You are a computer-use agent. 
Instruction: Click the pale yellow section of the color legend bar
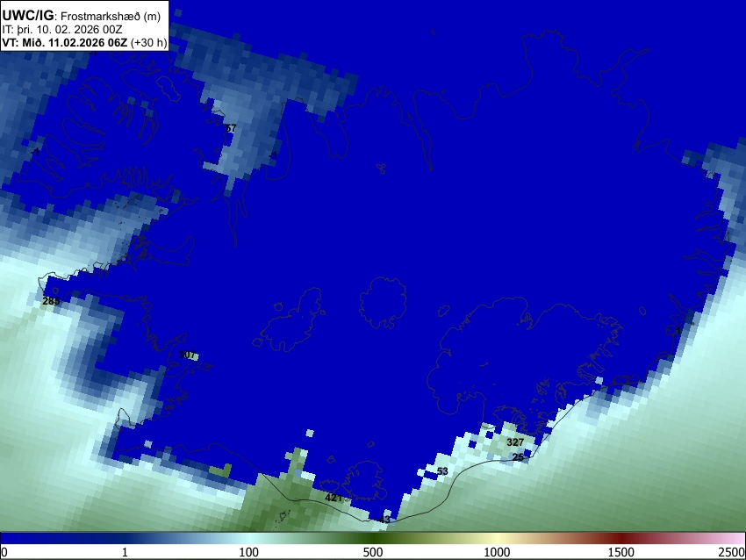coord(497,539)
